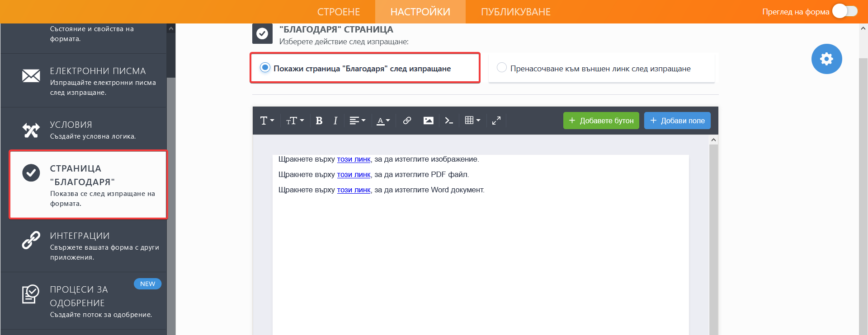This screenshot has height=335, width=868.
Task: Click the insert link icon
Action: coord(407,121)
